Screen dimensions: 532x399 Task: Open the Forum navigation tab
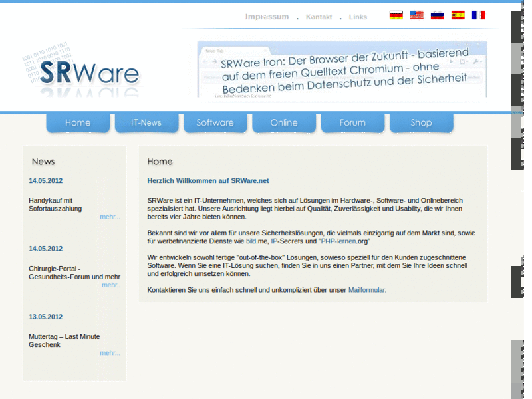coord(352,123)
